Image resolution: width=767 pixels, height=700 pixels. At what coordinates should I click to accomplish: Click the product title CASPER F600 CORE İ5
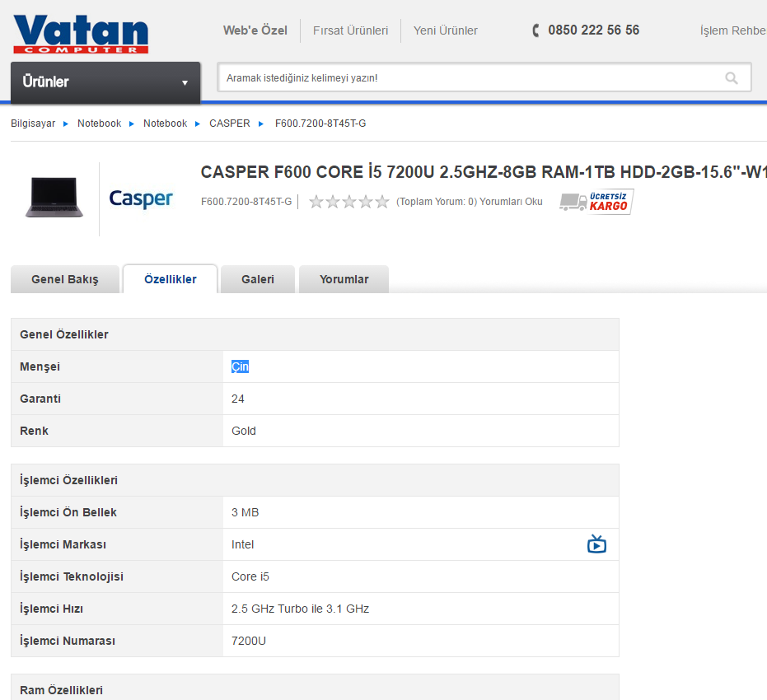click(484, 172)
